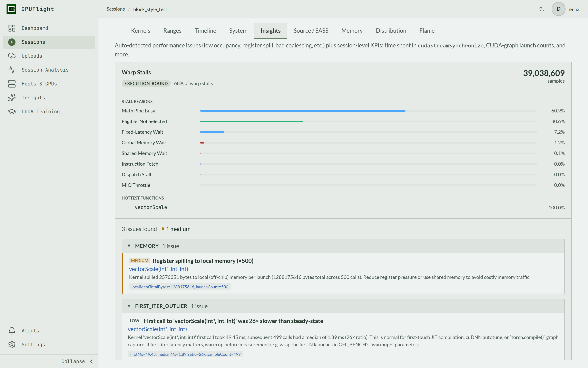Click the LOW severity label
The image size is (588, 368).
click(134, 321)
